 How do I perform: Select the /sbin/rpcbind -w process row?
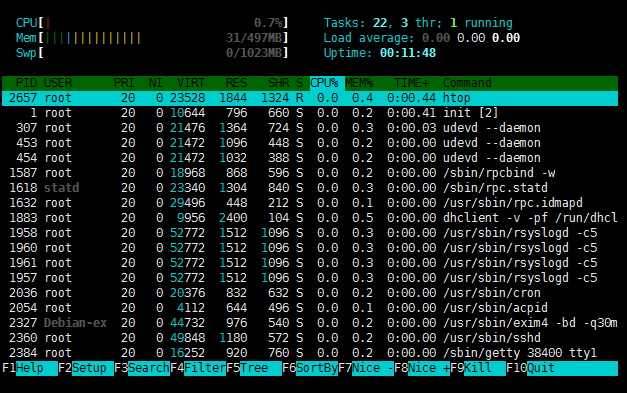click(310, 173)
